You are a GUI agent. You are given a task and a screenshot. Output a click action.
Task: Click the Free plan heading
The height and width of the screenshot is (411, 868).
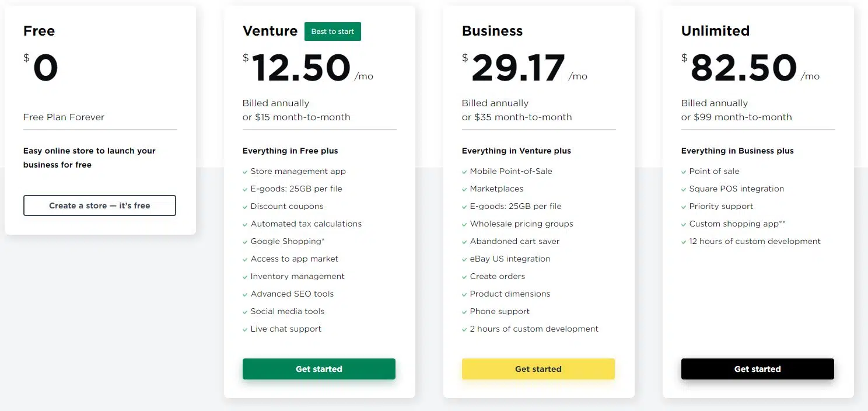pos(39,31)
